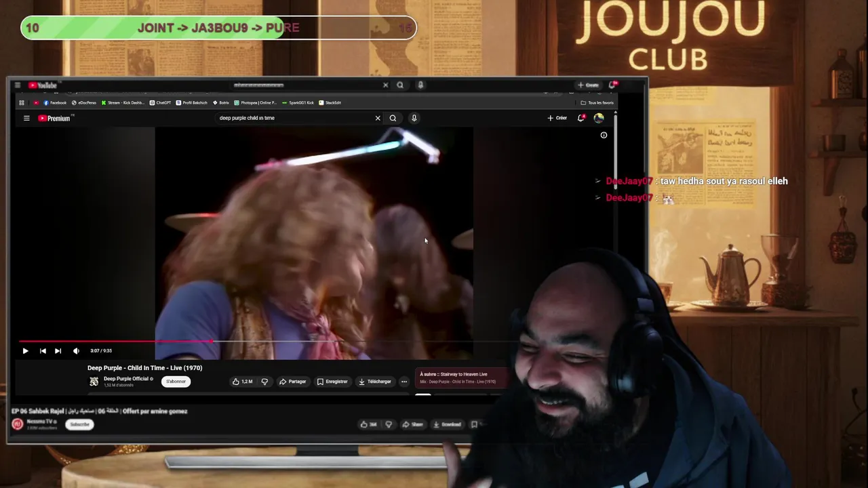Click the JOINT -> JA3BOU9 -> PURE goal bar

(218, 28)
